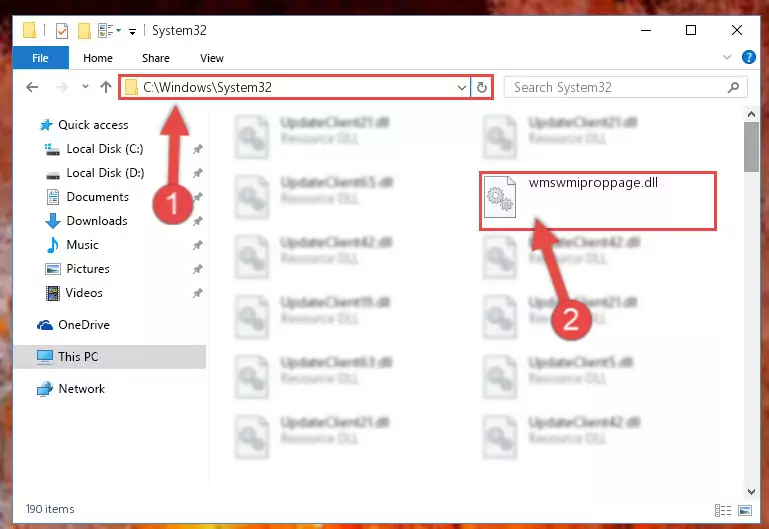Click the pin icon beside Local Disk (C:)
Image resolution: width=769 pixels, height=529 pixels.
tap(198, 149)
